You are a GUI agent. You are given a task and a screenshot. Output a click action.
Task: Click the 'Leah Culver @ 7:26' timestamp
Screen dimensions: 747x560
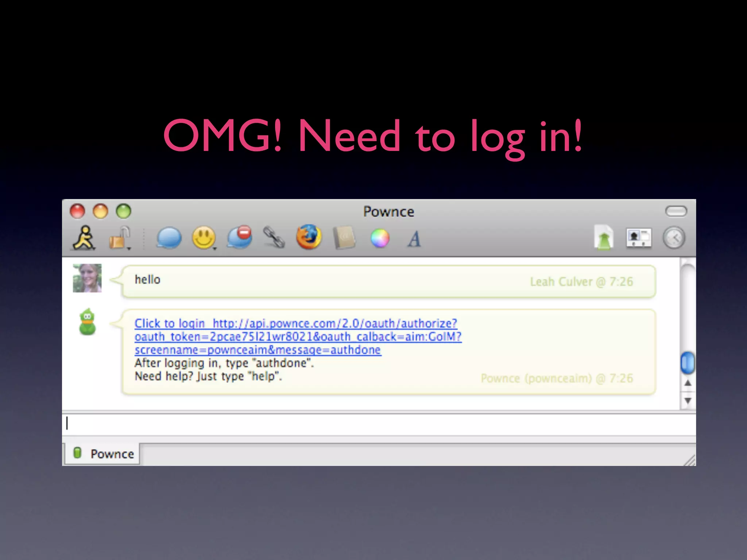(581, 282)
